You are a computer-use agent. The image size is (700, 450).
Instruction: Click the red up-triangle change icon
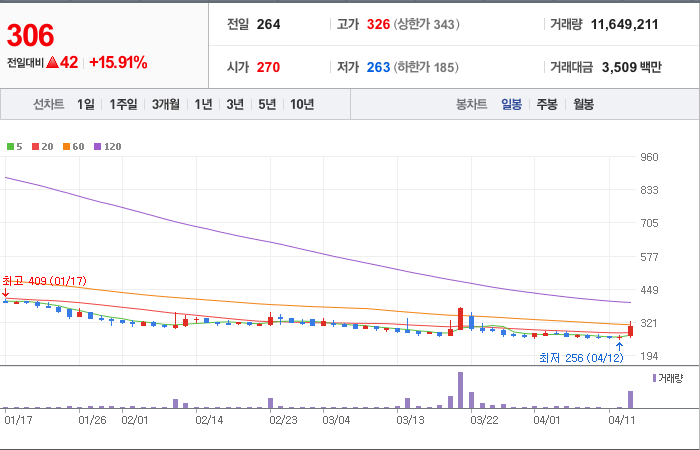coord(52,63)
